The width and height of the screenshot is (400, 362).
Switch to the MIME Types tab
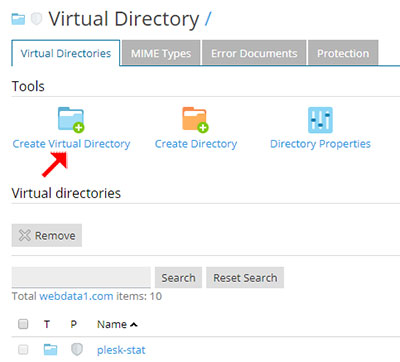[x=161, y=53]
